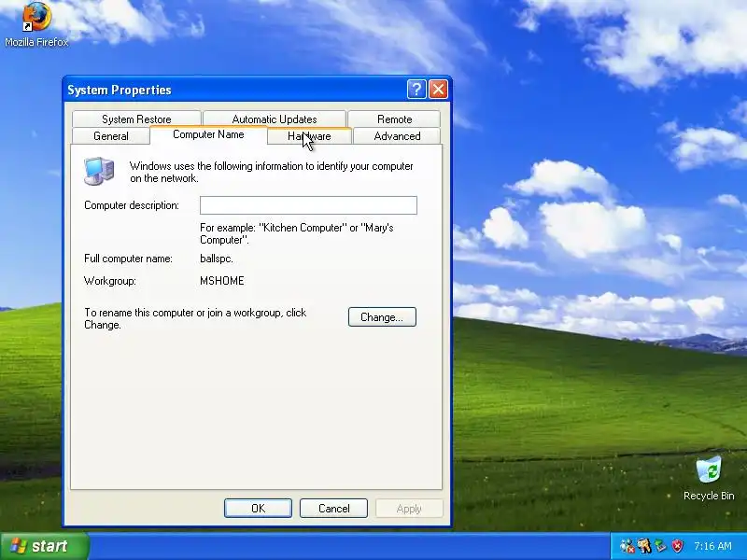Click the Safely Remove Hardware tray icon
Viewport: 747px width, 560px height.
(660, 546)
